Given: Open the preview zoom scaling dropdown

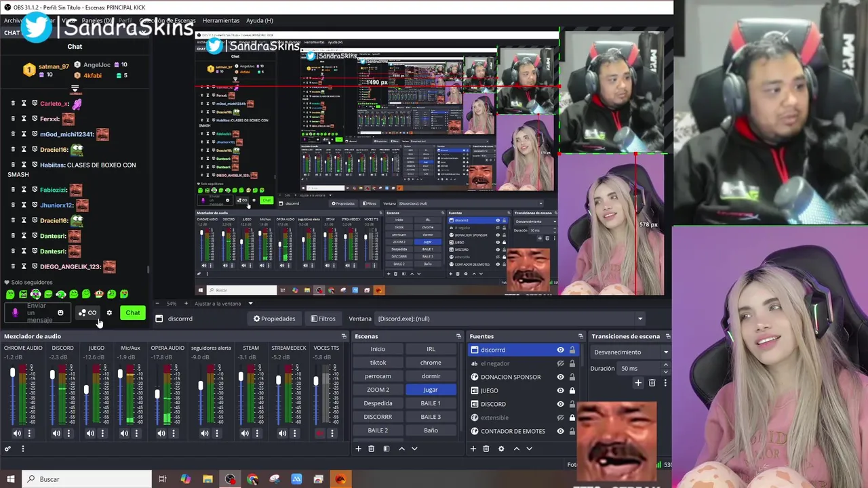Looking at the screenshot, I should (250, 304).
